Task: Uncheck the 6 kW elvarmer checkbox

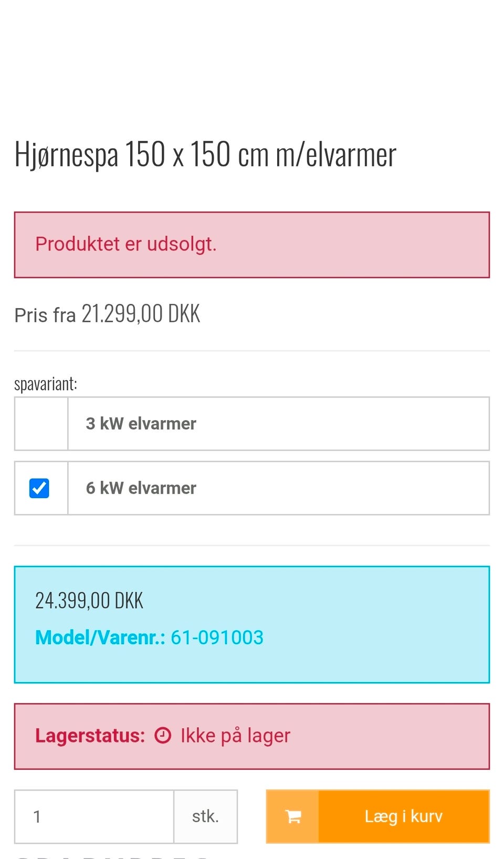Action: pos(39,488)
